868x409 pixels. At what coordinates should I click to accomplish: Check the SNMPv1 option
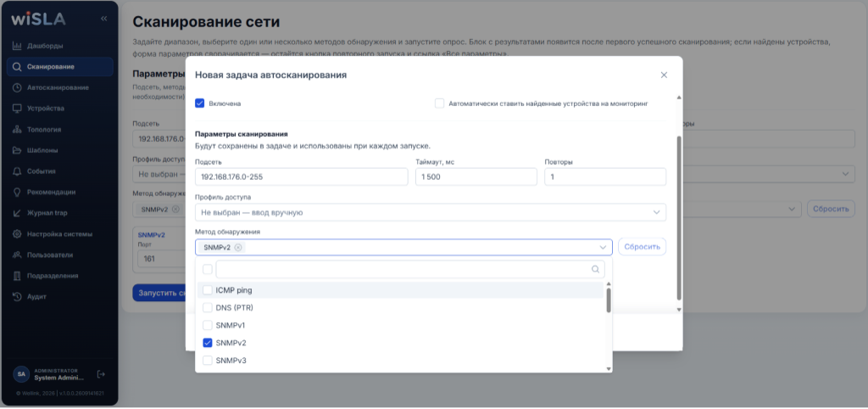pos(208,325)
